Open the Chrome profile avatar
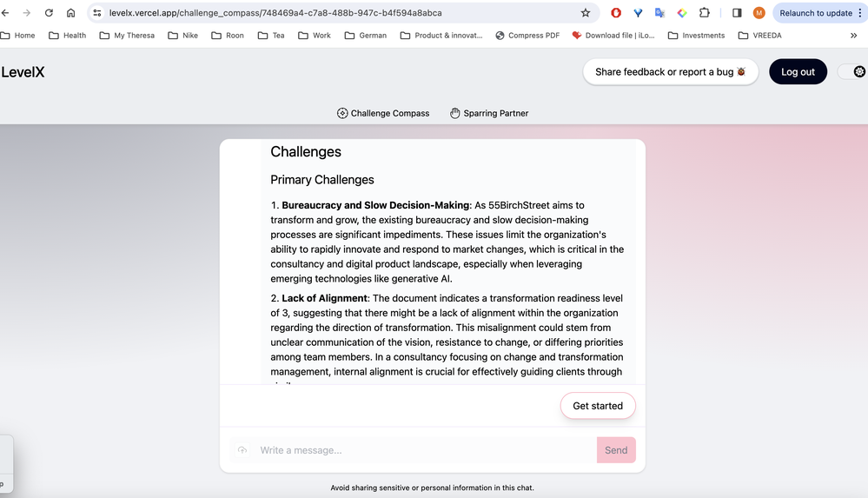Viewport: 868px width, 498px height. (759, 13)
